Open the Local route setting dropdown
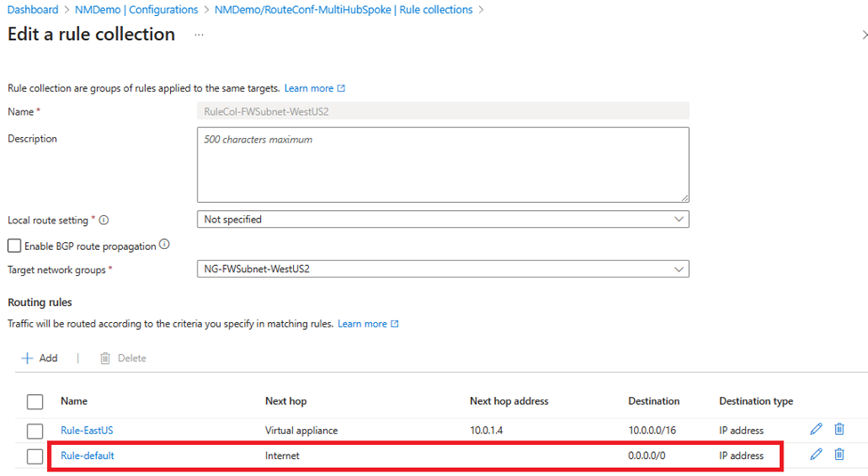This screenshot has width=868, height=476. click(x=442, y=219)
